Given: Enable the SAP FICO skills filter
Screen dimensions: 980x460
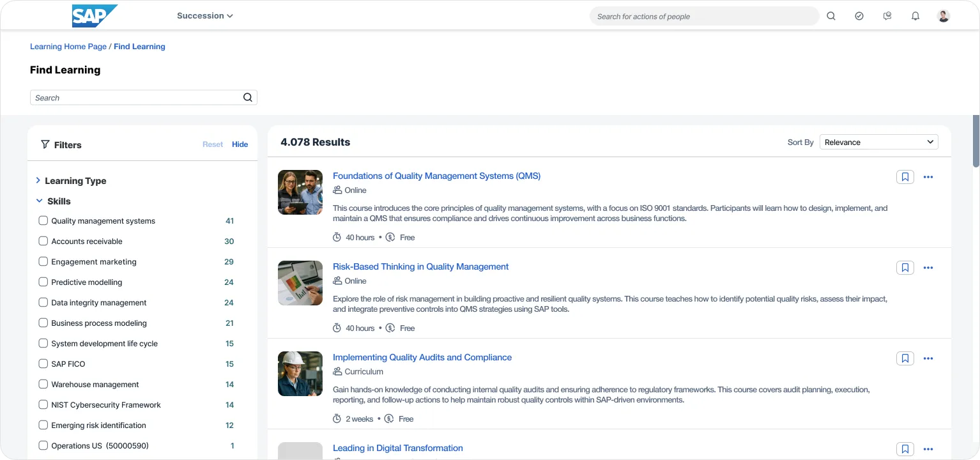Looking at the screenshot, I should tap(43, 364).
